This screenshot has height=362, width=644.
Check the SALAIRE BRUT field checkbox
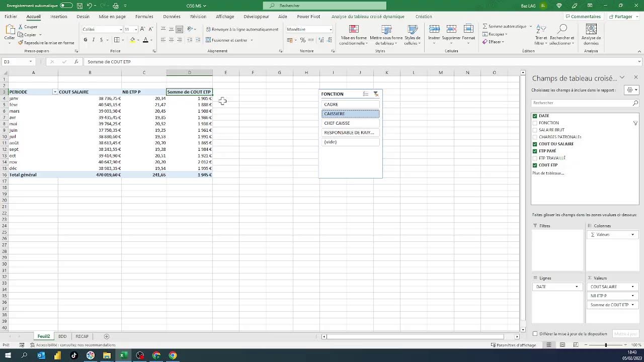click(x=535, y=130)
